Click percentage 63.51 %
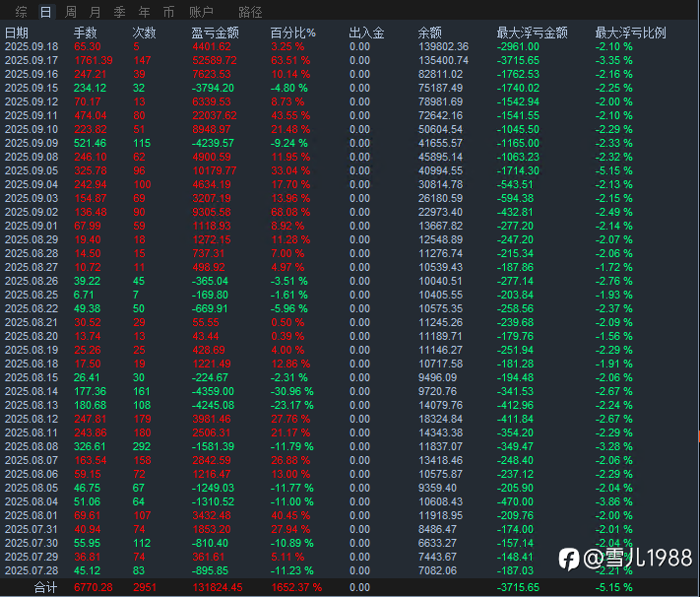The image size is (700, 597). [290, 60]
